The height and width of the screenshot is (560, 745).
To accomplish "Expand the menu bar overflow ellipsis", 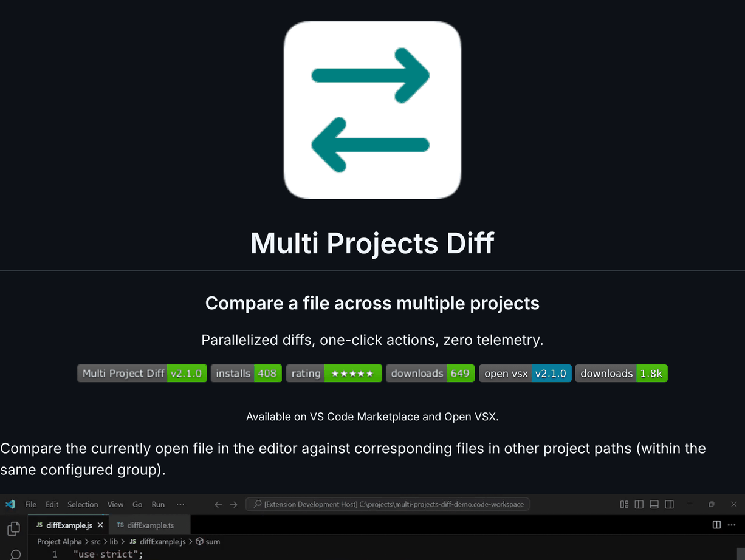I will (180, 504).
